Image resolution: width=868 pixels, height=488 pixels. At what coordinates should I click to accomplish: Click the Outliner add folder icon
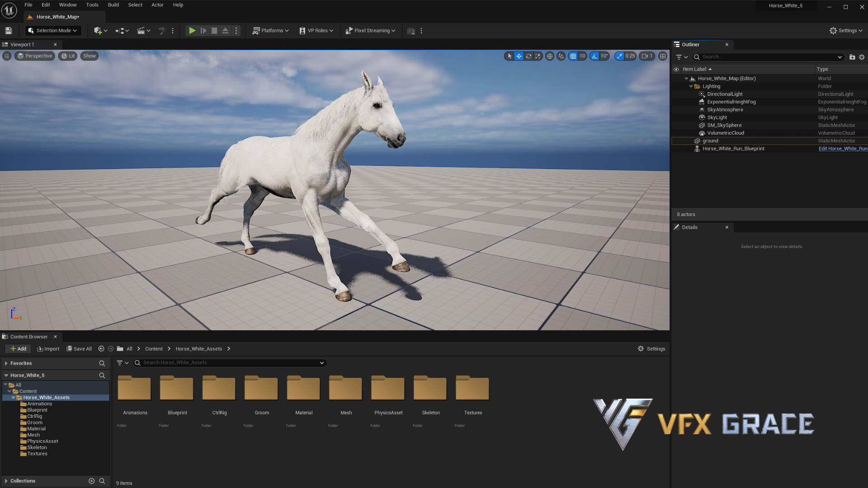tap(852, 57)
